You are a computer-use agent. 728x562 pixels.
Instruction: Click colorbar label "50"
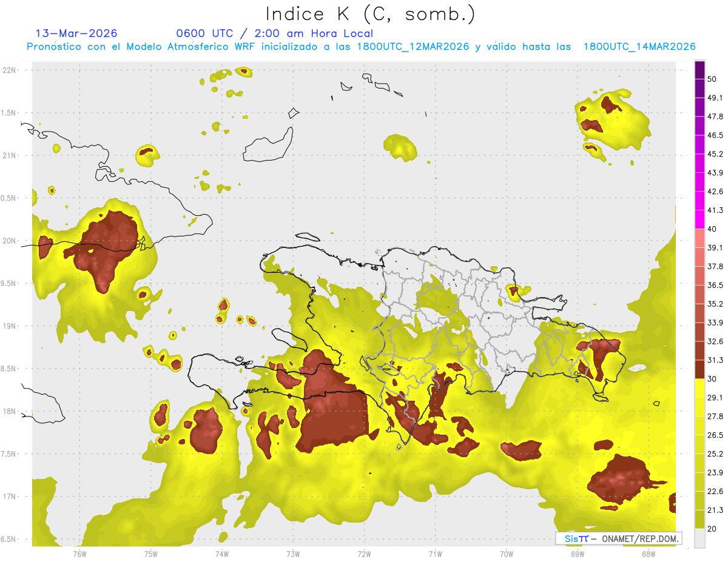pyautogui.click(x=712, y=79)
